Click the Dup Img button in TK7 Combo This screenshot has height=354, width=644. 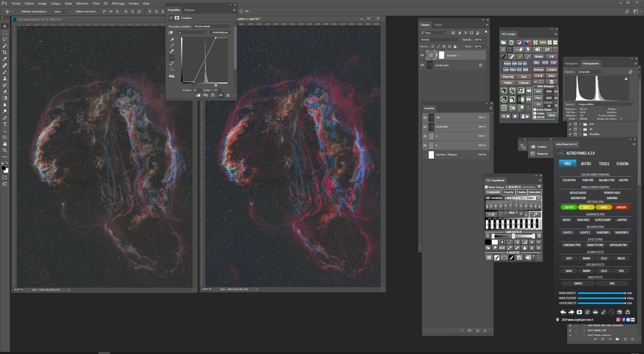(508, 76)
